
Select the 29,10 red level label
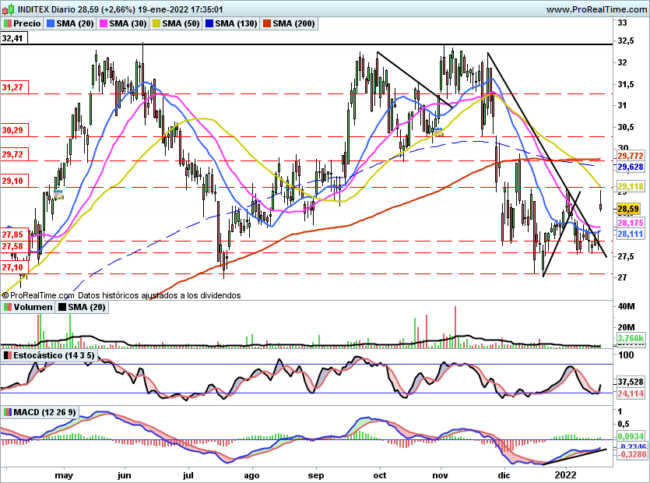(13, 181)
